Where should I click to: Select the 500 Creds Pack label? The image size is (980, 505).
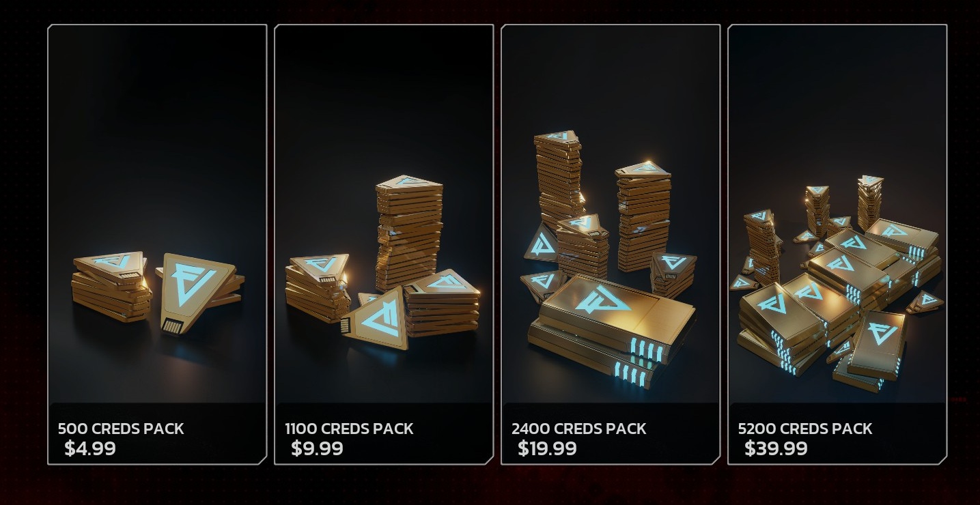pyautogui.click(x=121, y=429)
